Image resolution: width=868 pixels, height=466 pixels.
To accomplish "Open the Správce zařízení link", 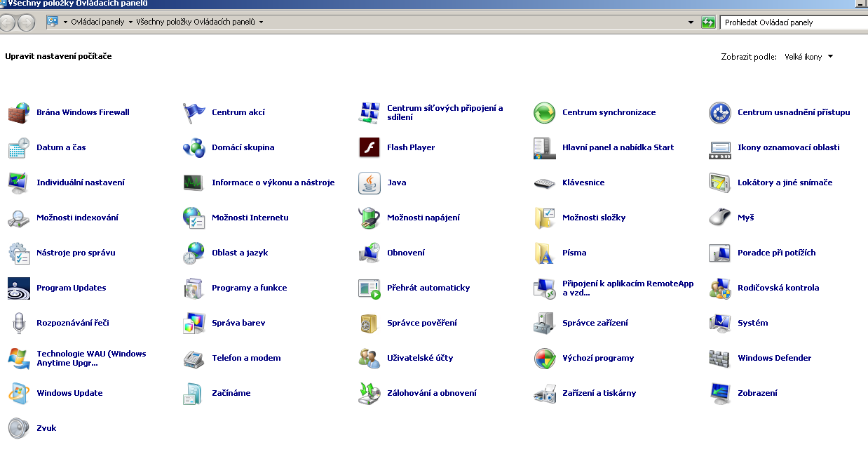I will click(595, 323).
